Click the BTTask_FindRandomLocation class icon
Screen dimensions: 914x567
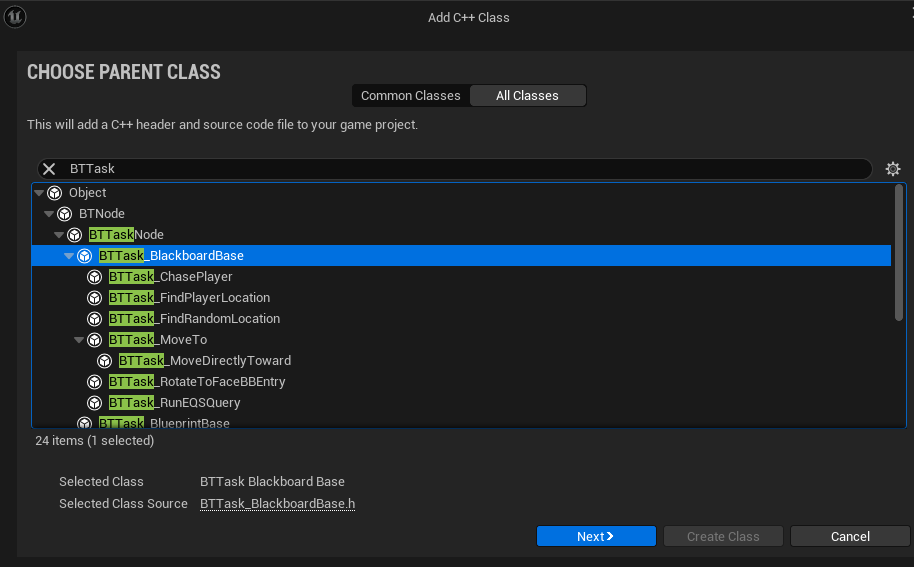[x=94, y=319]
